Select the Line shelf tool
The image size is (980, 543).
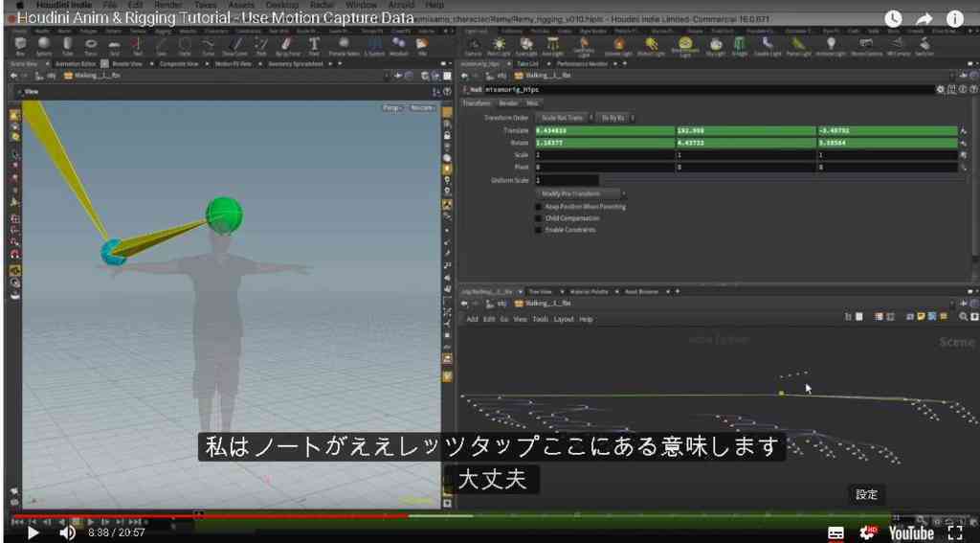[x=161, y=46]
